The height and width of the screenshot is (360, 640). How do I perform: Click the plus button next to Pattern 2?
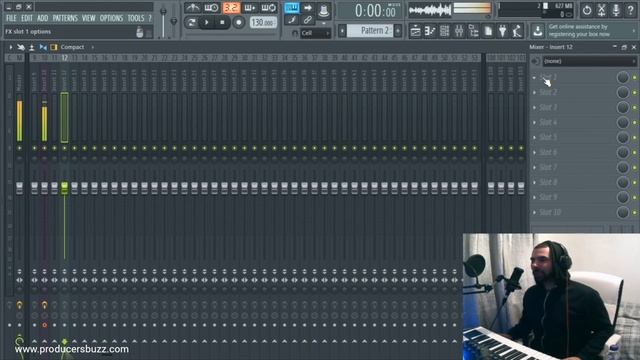pyautogui.click(x=398, y=31)
